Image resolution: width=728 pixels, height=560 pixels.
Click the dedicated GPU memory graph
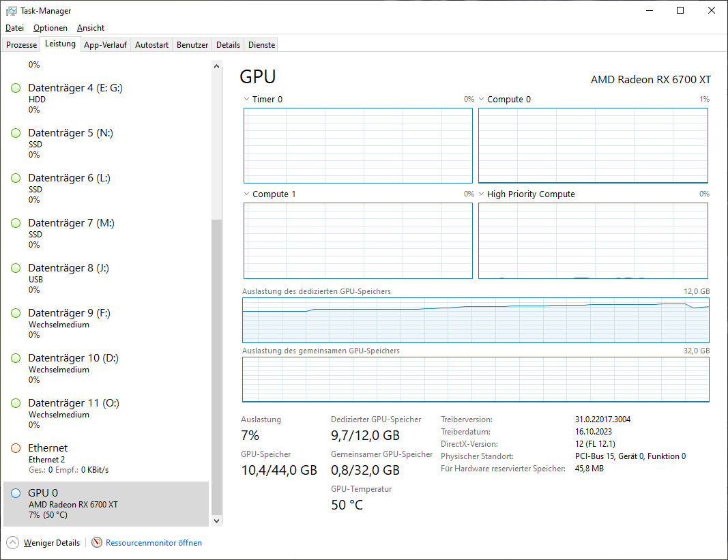(476, 320)
